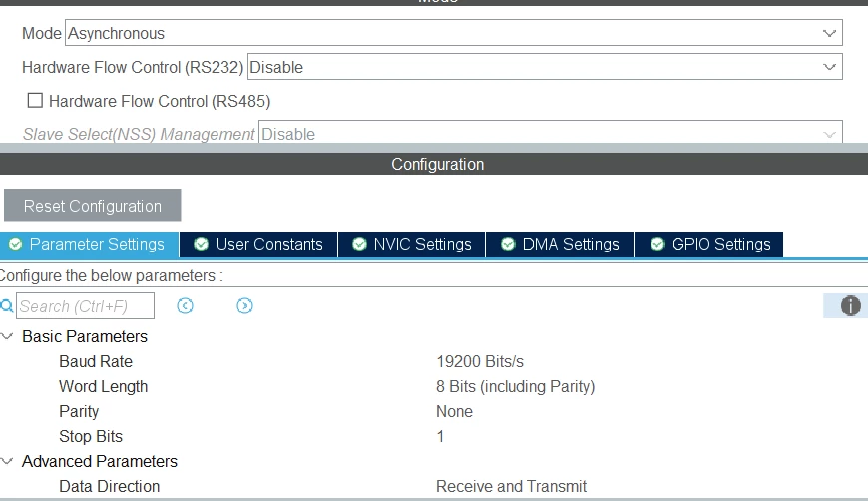Click the search magnifier icon
The image size is (868, 501).
click(x=7, y=306)
